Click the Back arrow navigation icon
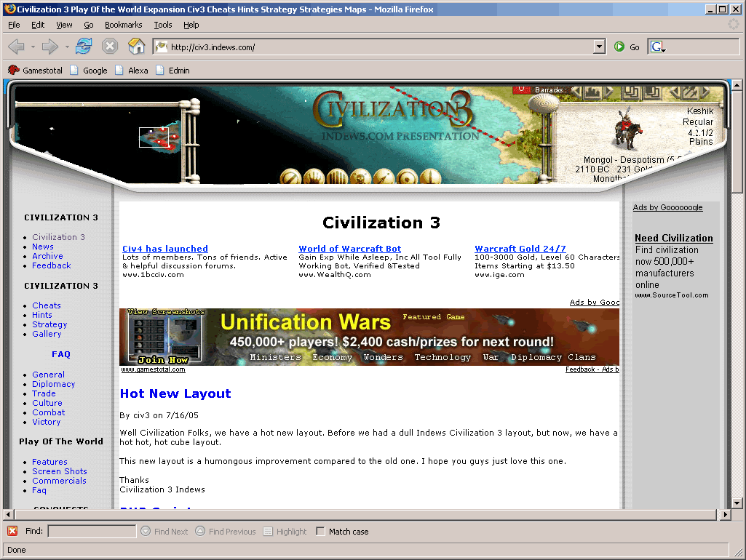 (16, 47)
